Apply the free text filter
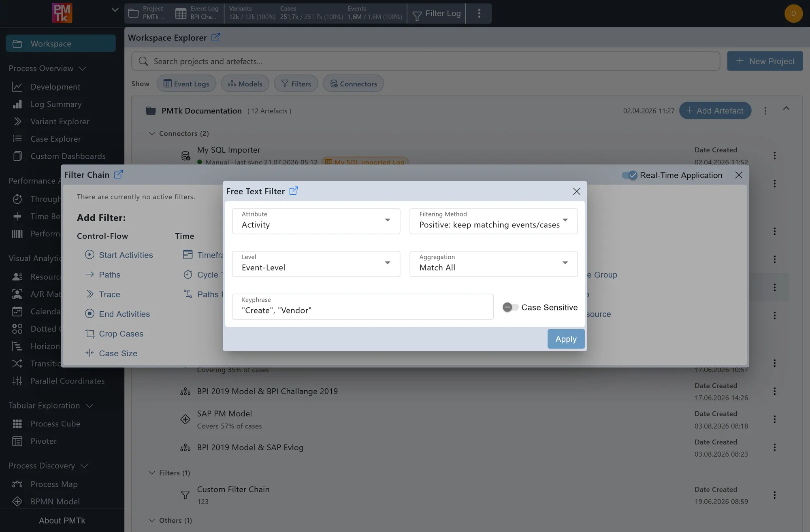The width and height of the screenshot is (810, 532). [x=566, y=339]
